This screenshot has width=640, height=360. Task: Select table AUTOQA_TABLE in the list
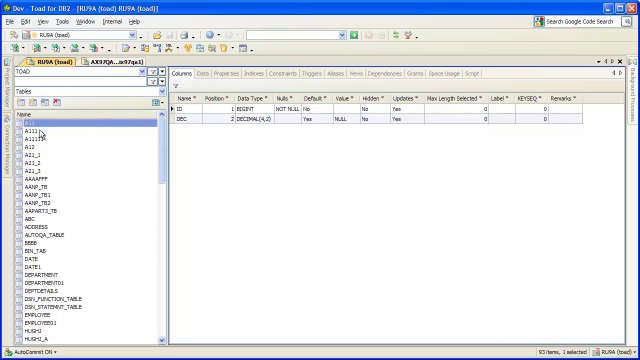44,235
